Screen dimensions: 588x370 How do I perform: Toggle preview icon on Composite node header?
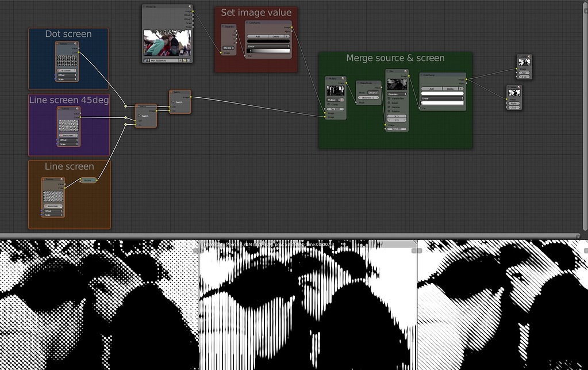point(529,56)
